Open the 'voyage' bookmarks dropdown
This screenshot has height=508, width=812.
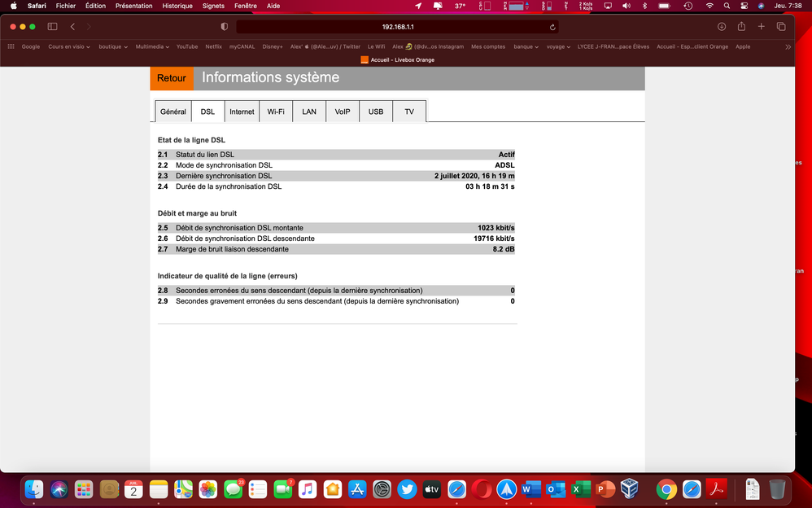click(x=557, y=46)
